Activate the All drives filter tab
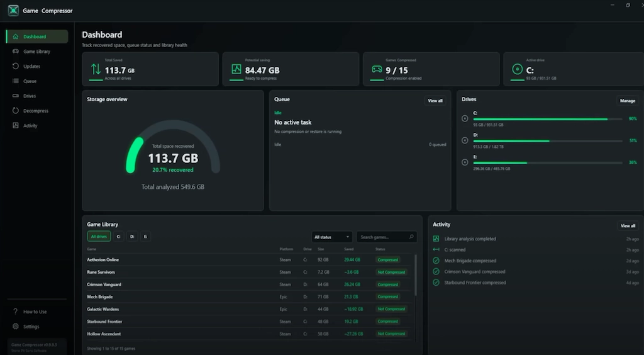644x355 pixels. click(x=99, y=236)
